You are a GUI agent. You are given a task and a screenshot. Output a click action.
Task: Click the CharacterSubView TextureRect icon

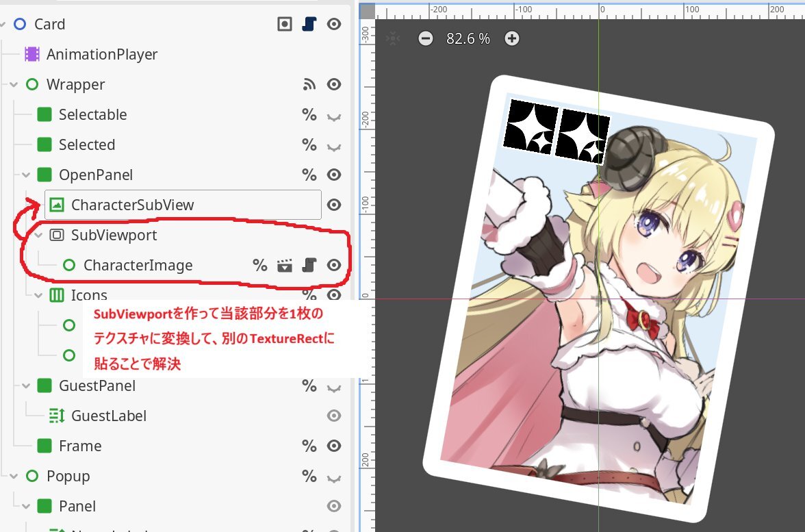click(56, 205)
